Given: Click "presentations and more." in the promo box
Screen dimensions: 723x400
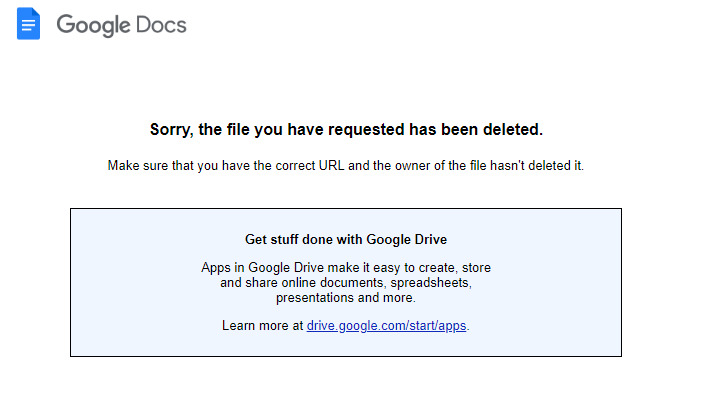Looking at the screenshot, I should (x=345, y=298).
